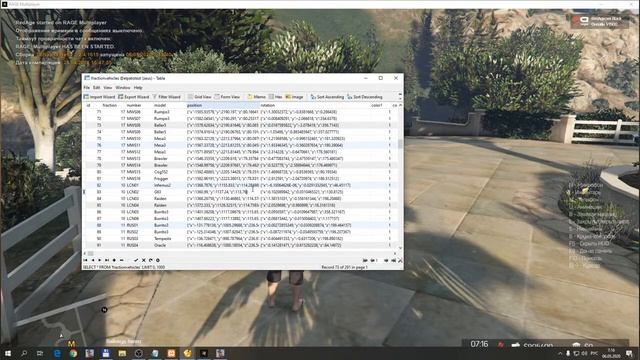Apply changes with checkmark icon

pyautogui.click(x=136, y=260)
